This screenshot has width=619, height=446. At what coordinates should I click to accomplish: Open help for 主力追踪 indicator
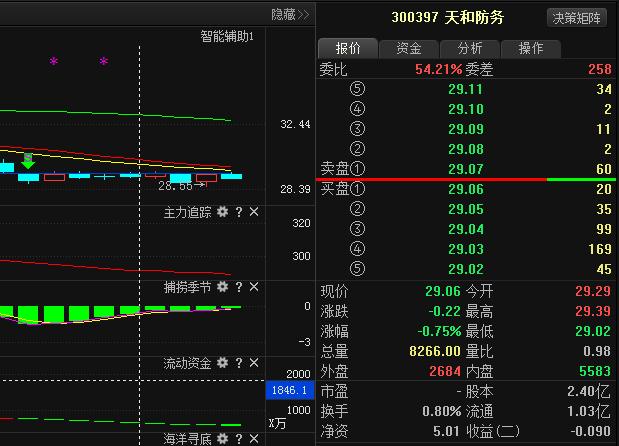pos(239,212)
